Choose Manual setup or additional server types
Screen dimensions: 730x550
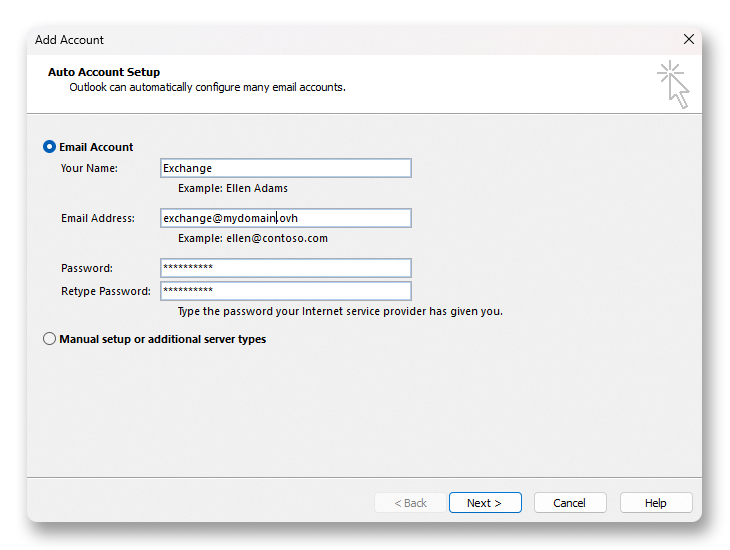pyautogui.click(x=50, y=339)
